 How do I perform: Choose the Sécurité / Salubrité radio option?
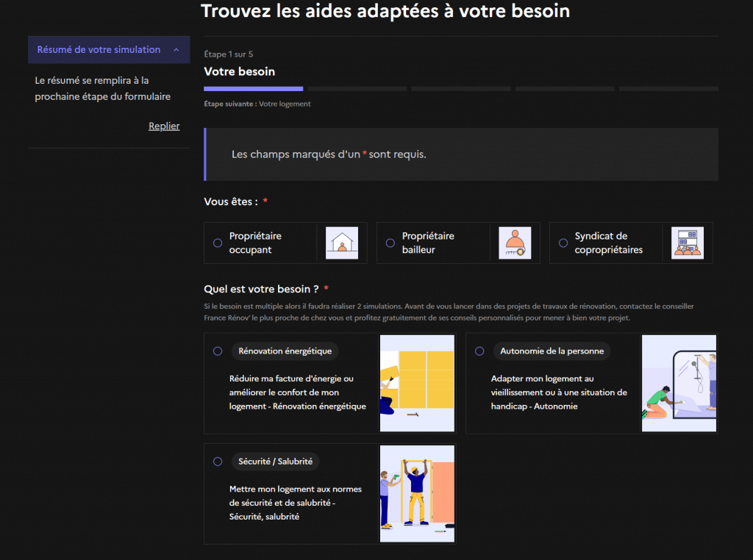coord(218,462)
